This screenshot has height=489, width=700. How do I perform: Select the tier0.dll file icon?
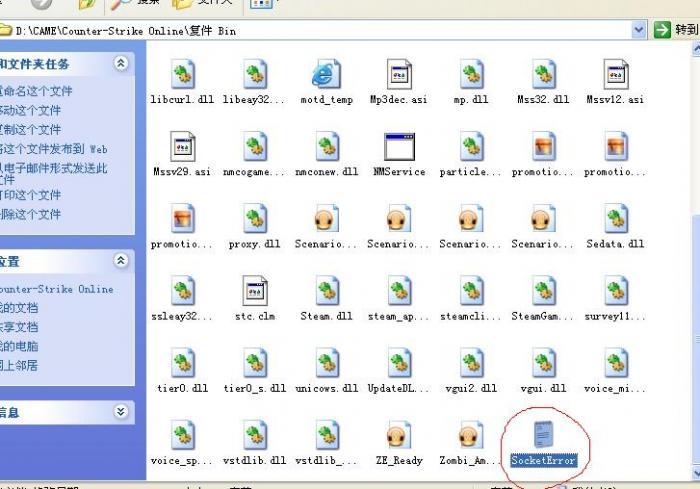click(x=183, y=363)
